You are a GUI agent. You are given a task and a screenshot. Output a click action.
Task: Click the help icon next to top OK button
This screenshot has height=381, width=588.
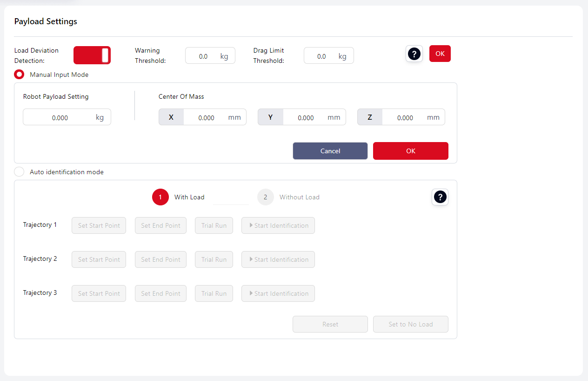click(414, 54)
